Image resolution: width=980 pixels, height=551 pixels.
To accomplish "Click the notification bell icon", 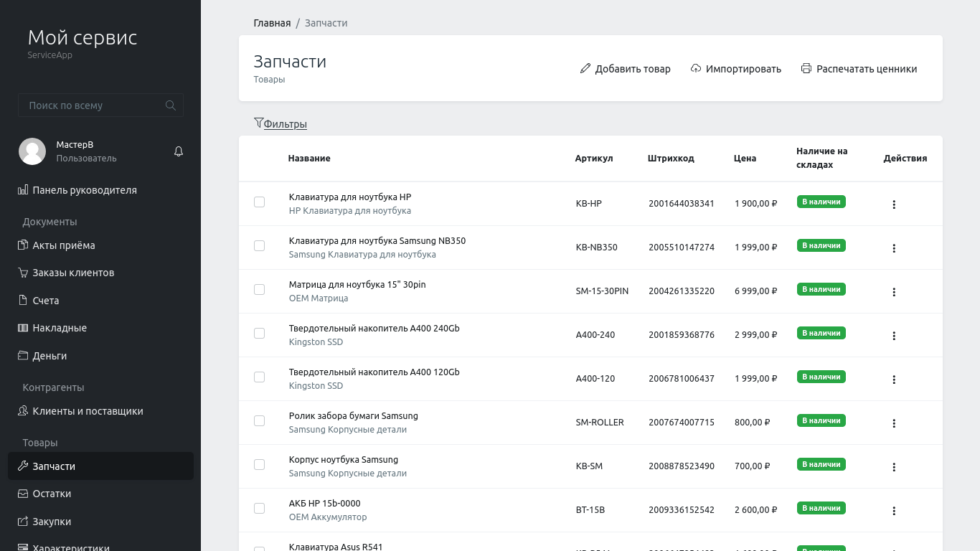I will click(179, 151).
